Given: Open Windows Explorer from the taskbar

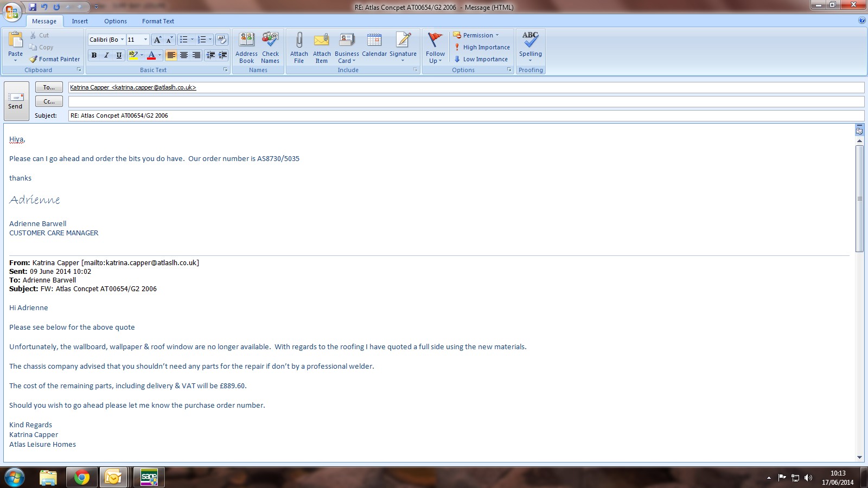Looking at the screenshot, I should tap(48, 478).
